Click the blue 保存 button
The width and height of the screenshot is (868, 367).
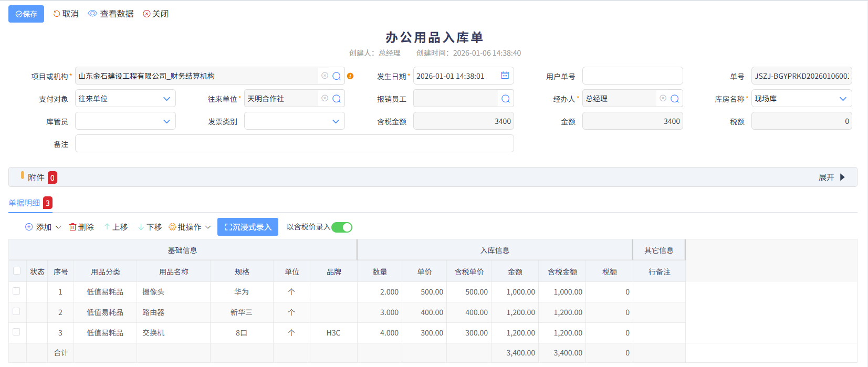[x=26, y=14]
